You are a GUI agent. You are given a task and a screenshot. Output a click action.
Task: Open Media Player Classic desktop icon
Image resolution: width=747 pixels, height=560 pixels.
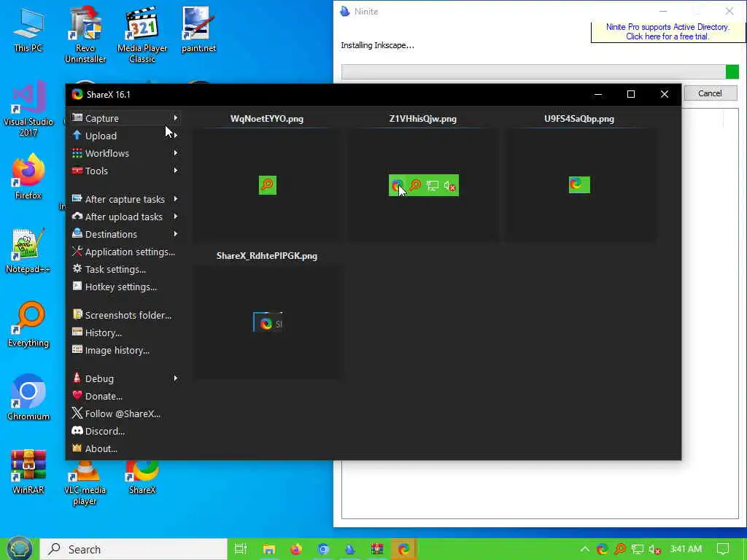click(x=142, y=34)
